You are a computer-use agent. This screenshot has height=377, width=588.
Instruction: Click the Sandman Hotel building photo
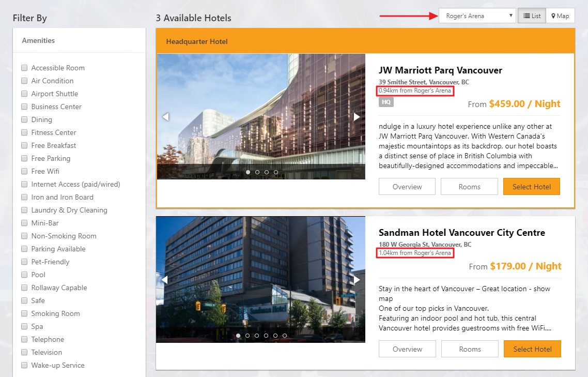pos(260,279)
